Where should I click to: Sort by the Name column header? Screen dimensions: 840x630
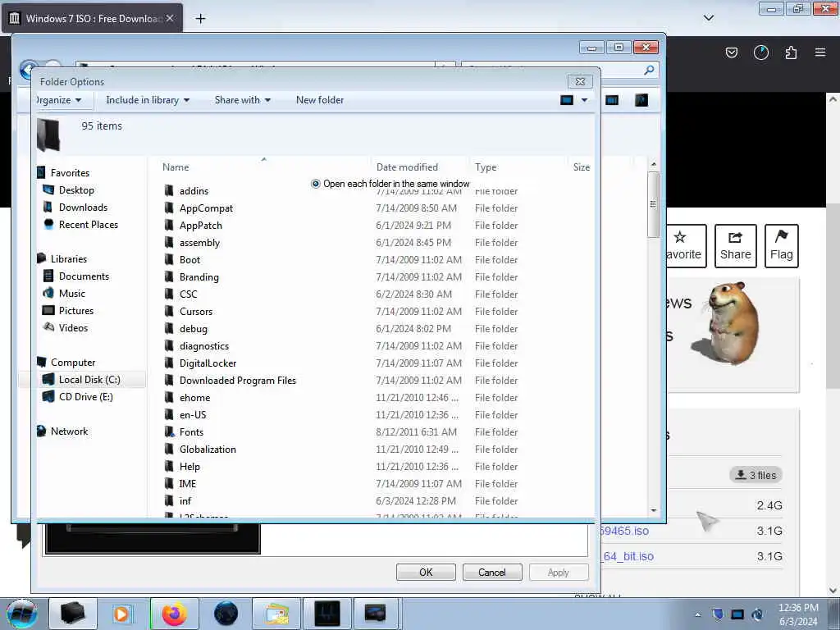click(x=176, y=167)
